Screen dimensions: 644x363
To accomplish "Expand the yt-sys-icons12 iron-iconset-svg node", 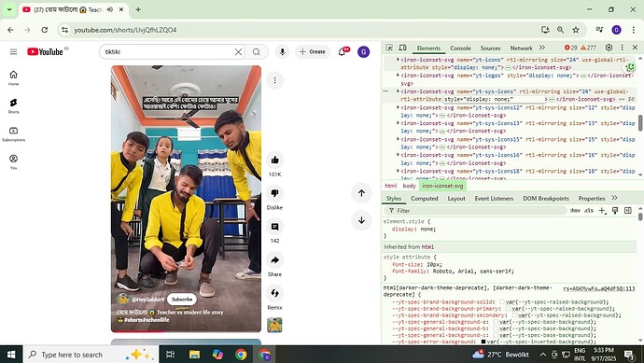I will point(398,107).
